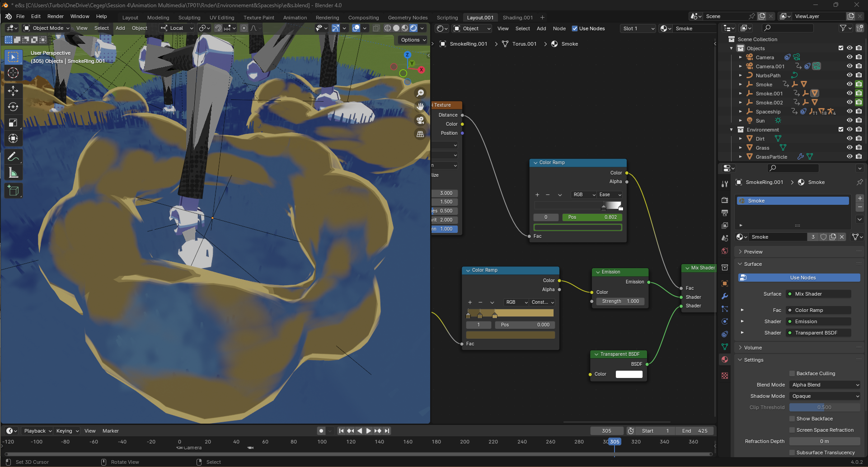Viewport: 868px width, 467px height.
Task: Activate the Annotate pencil tool
Action: [x=13, y=157]
